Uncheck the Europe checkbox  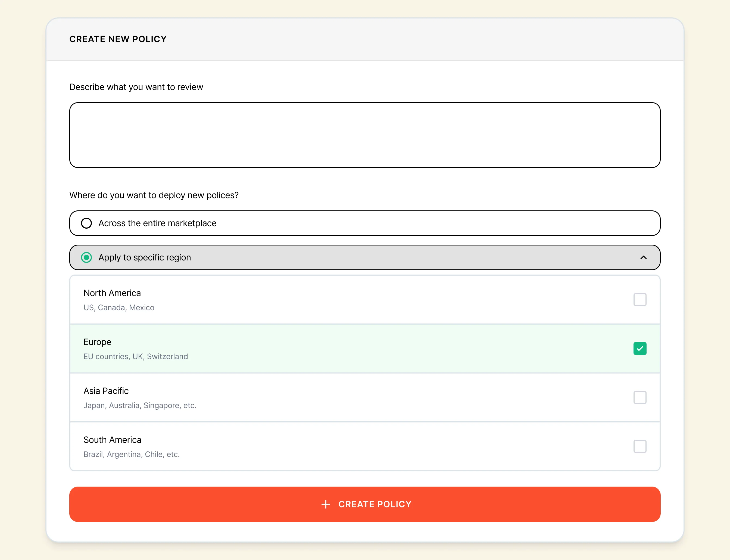click(x=639, y=348)
